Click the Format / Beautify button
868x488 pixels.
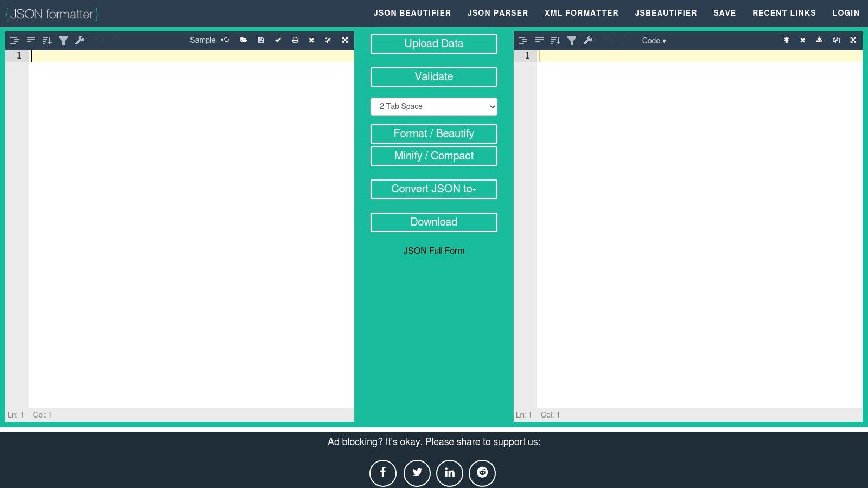click(433, 133)
